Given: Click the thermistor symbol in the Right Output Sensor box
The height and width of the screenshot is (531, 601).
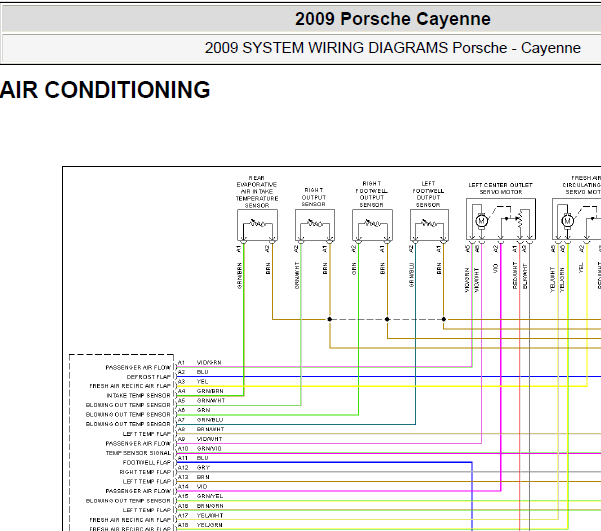Looking at the screenshot, I should [315, 223].
